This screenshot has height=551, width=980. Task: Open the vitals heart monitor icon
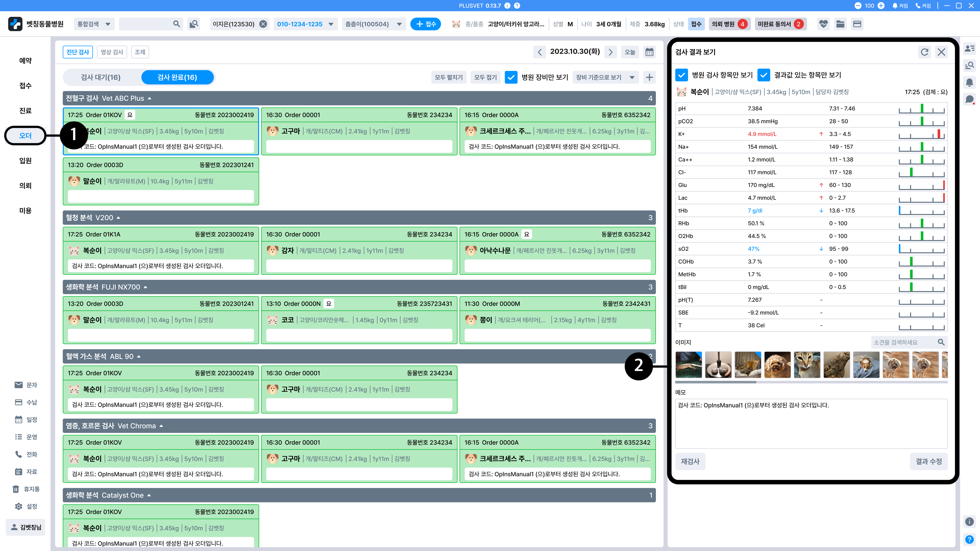(823, 24)
